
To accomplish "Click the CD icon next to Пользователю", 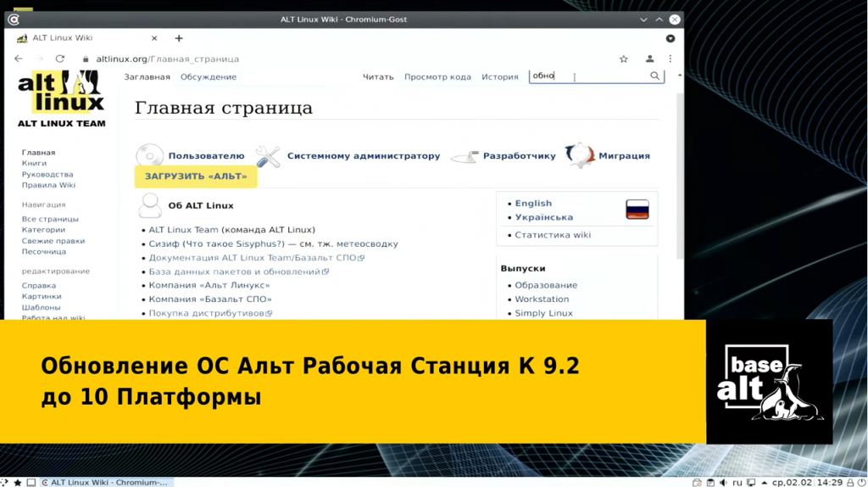I will tap(150, 155).
